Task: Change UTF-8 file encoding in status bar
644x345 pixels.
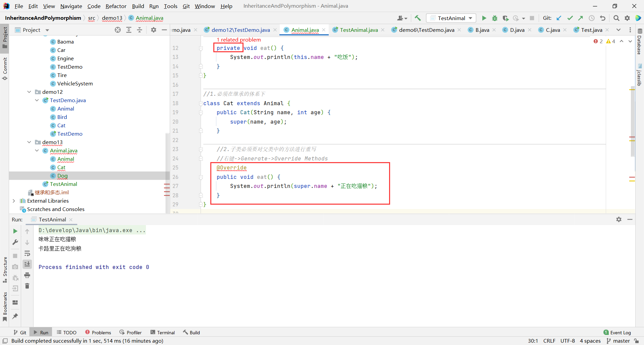Action: pos(568,341)
